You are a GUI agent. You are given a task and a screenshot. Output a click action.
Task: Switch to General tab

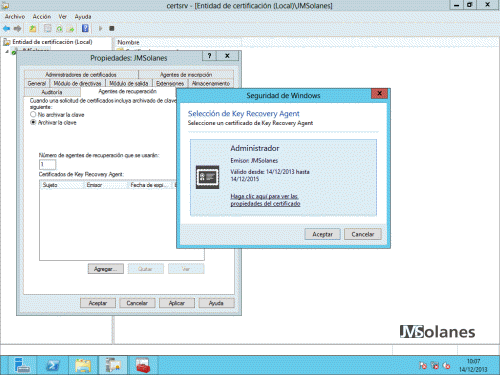(x=37, y=83)
